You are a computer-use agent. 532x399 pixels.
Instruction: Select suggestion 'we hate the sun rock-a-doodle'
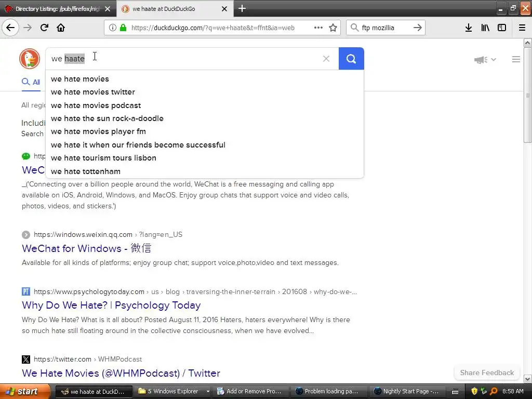205,118
